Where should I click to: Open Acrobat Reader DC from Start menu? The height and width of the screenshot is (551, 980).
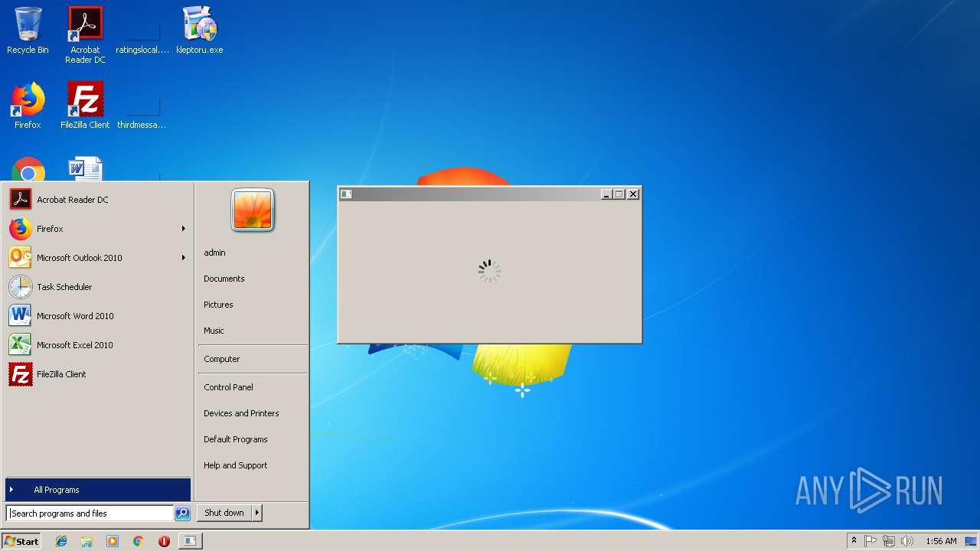[97, 200]
